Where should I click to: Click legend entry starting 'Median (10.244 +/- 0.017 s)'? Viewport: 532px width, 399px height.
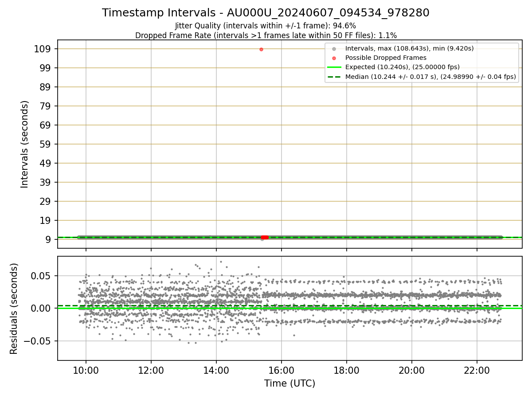430,77
